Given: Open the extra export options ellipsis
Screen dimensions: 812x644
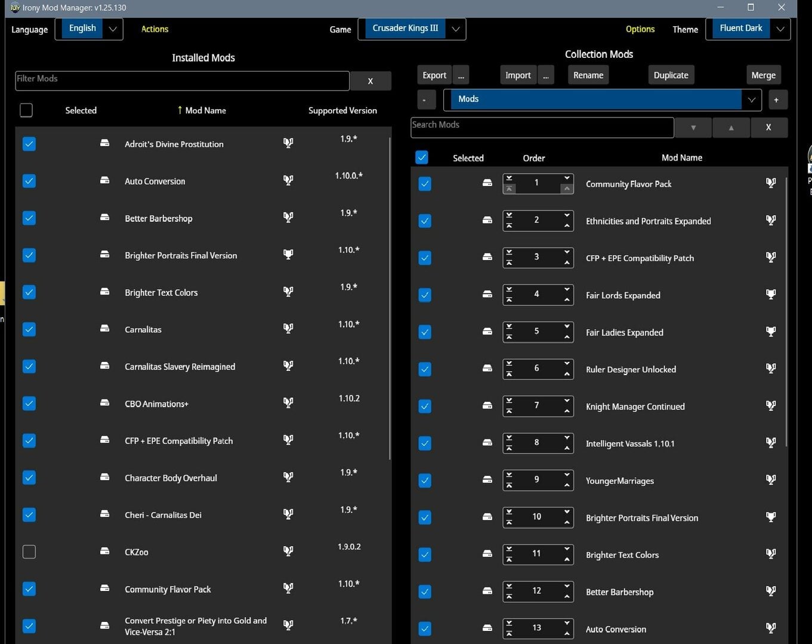Looking at the screenshot, I should pyautogui.click(x=461, y=75).
